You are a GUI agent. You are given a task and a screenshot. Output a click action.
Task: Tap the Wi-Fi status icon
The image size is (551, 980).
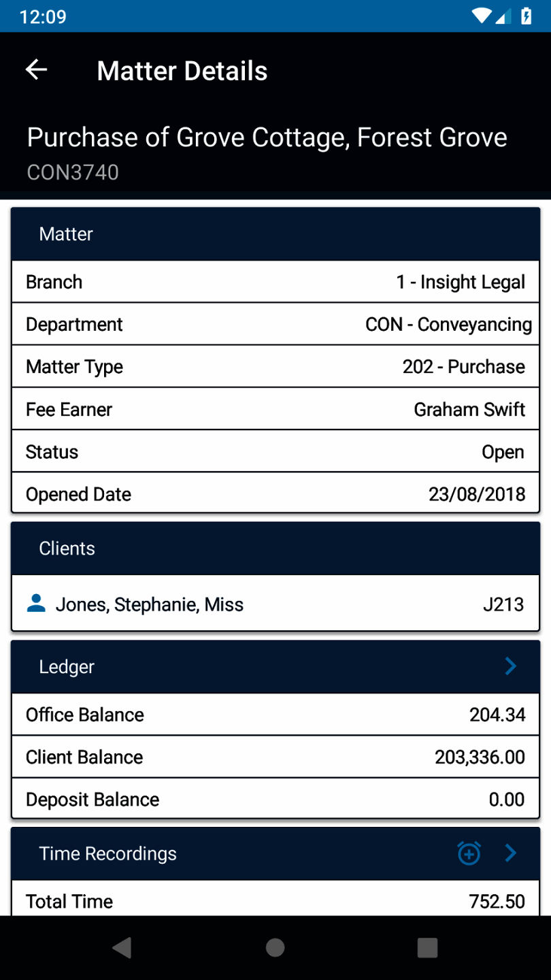coord(482,16)
